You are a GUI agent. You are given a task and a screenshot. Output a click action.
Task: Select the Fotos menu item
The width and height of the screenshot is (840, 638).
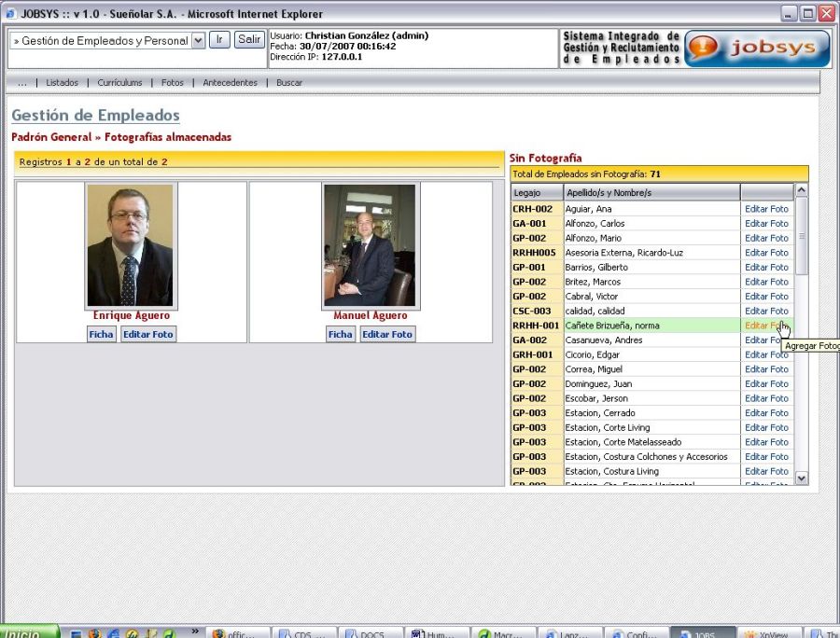click(173, 83)
